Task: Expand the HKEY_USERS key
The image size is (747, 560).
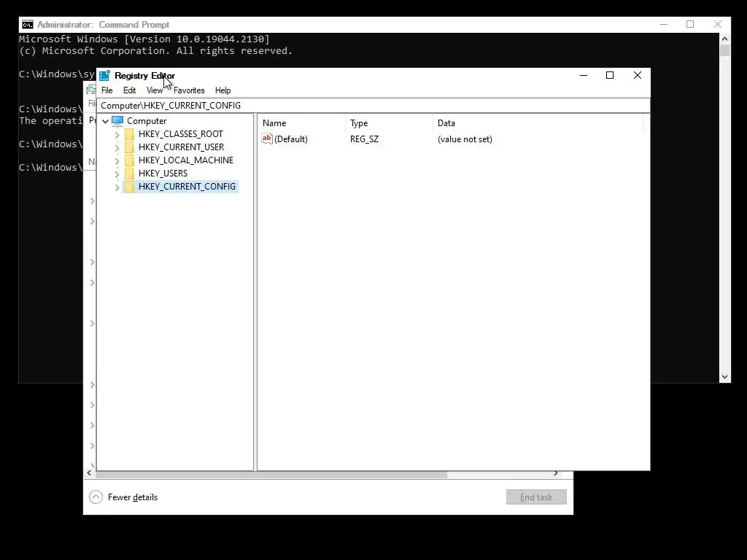Action: point(117,174)
